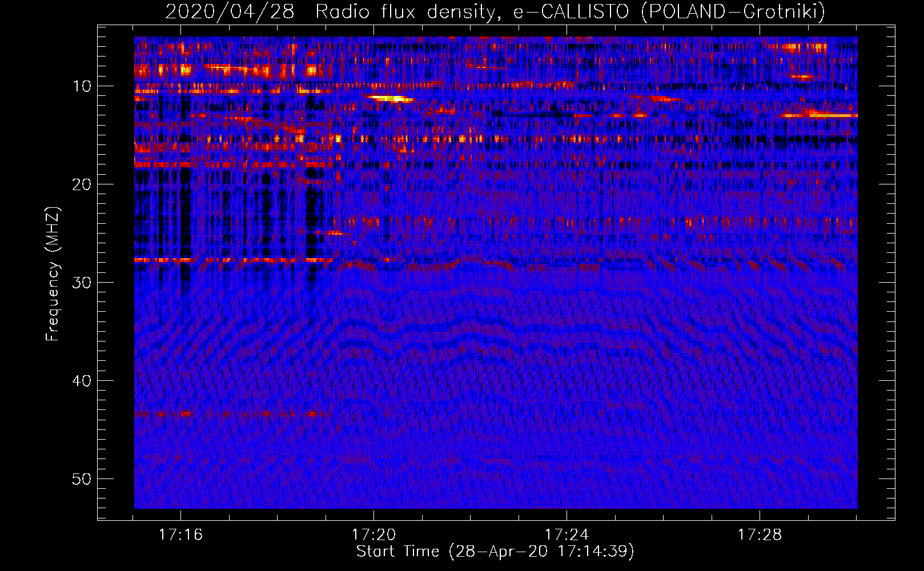Click the '17:20' time tick label
The height and width of the screenshot is (571, 924).
point(373,535)
